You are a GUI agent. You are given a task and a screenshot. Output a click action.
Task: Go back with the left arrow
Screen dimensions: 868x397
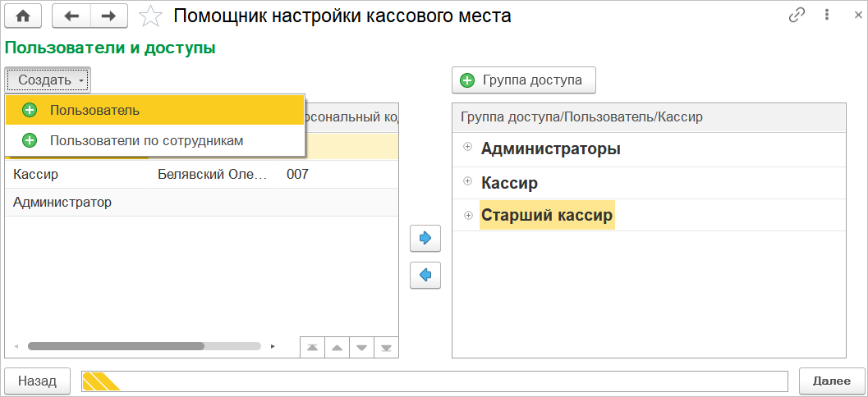[71, 16]
